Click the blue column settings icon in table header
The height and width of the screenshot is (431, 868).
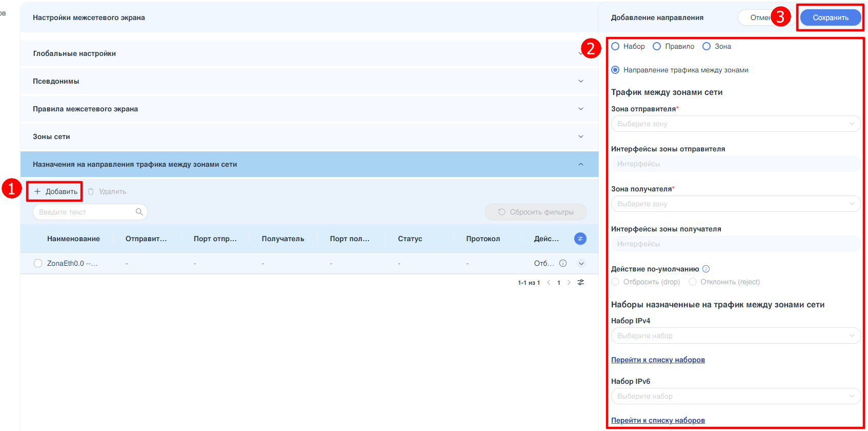point(580,239)
